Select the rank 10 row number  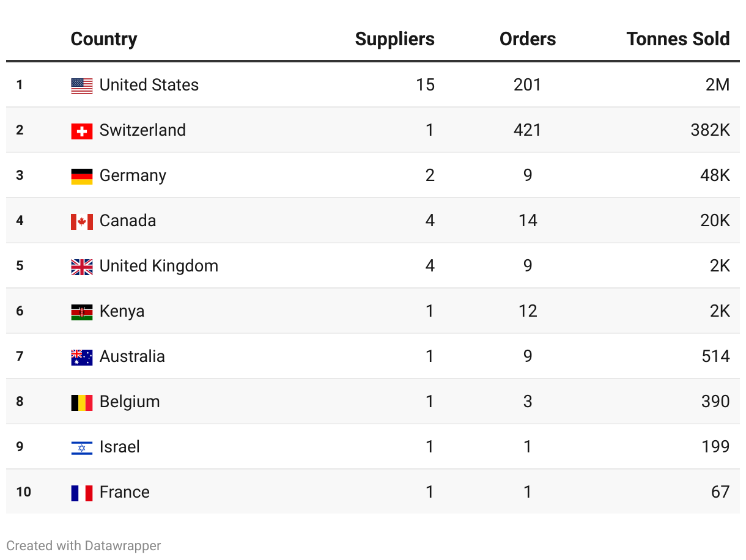(23, 492)
